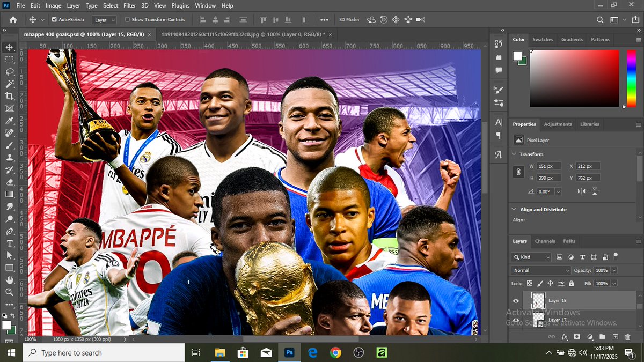The width and height of the screenshot is (644, 362).
Task: Create a new layer in the Layers panel
Action: coord(616,336)
